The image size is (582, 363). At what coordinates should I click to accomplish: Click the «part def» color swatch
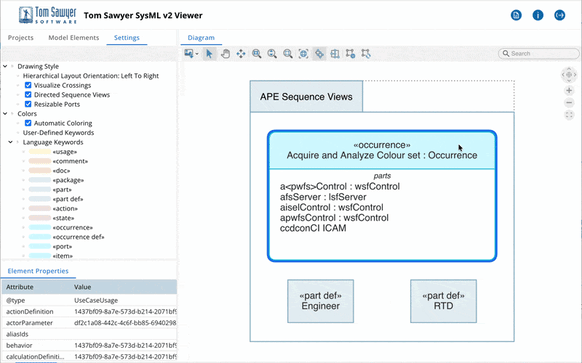40,199
